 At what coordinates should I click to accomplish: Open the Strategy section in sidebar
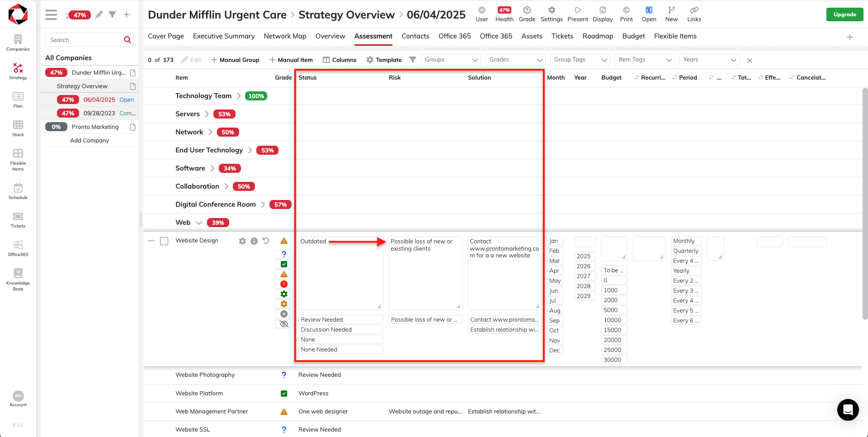[18, 71]
